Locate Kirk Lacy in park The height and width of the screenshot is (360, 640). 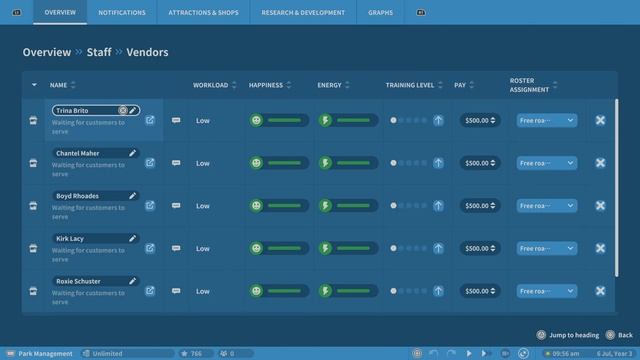[150, 248]
